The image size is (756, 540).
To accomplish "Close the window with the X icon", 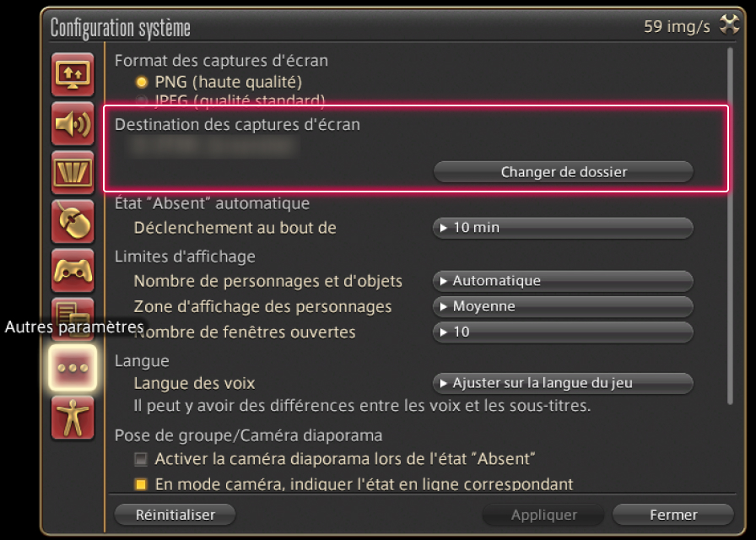I will 729,25.
